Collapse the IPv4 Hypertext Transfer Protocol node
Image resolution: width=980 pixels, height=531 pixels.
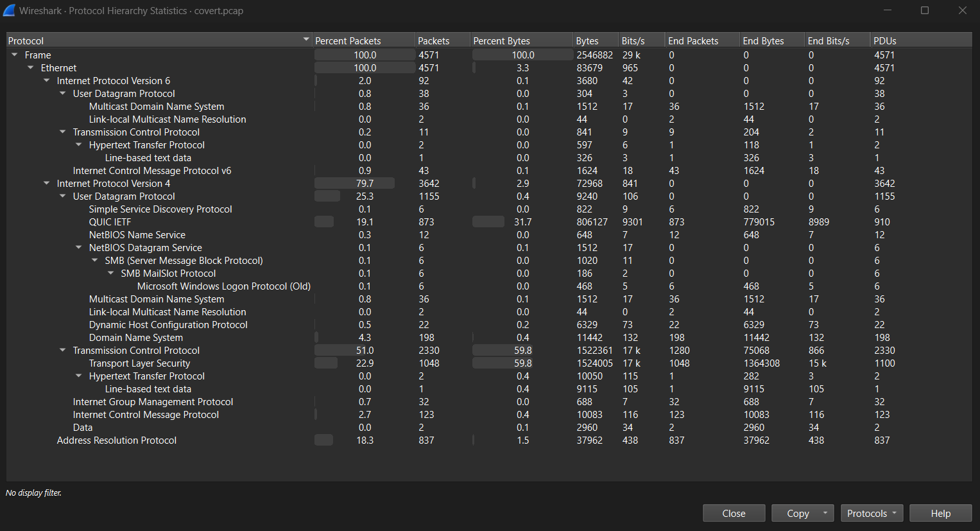[x=78, y=376]
